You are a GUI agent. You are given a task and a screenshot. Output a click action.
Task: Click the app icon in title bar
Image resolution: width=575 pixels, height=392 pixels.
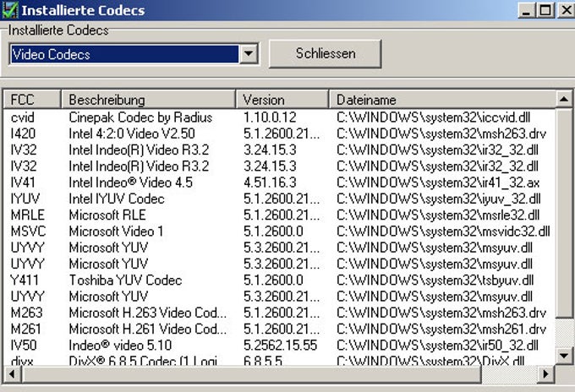tap(9, 10)
